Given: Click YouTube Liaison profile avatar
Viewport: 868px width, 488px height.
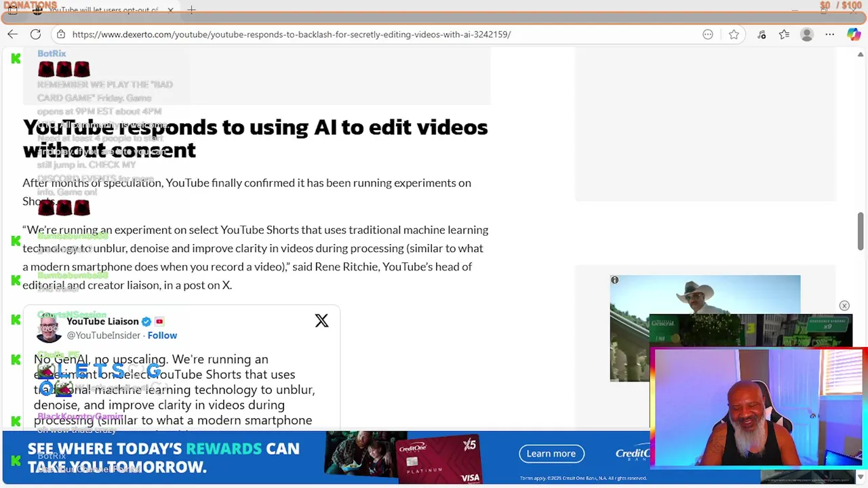Looking at the screenshot, I should 49,329.
